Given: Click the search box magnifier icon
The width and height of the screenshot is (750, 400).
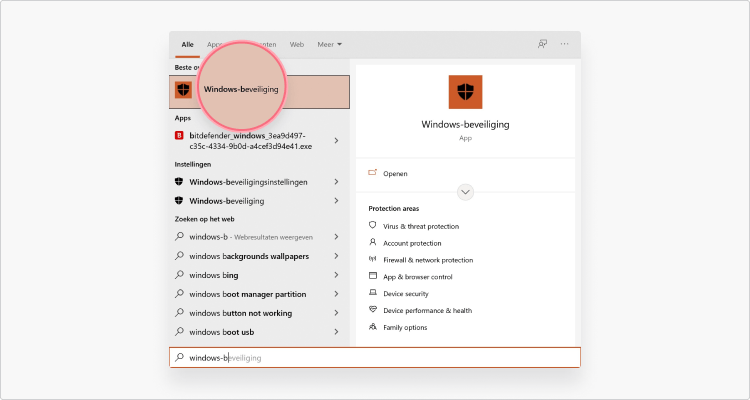Looking at the screenshot, I should [179, 357].
